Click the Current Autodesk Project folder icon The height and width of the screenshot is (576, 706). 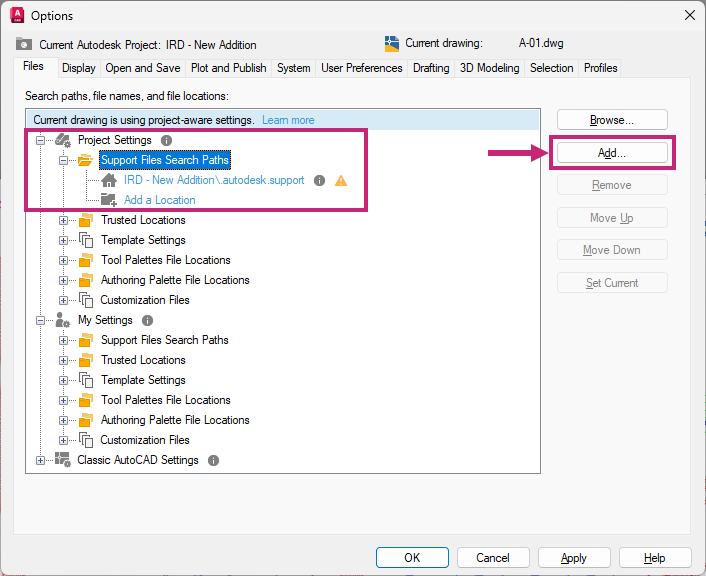(x=24, y=44)
